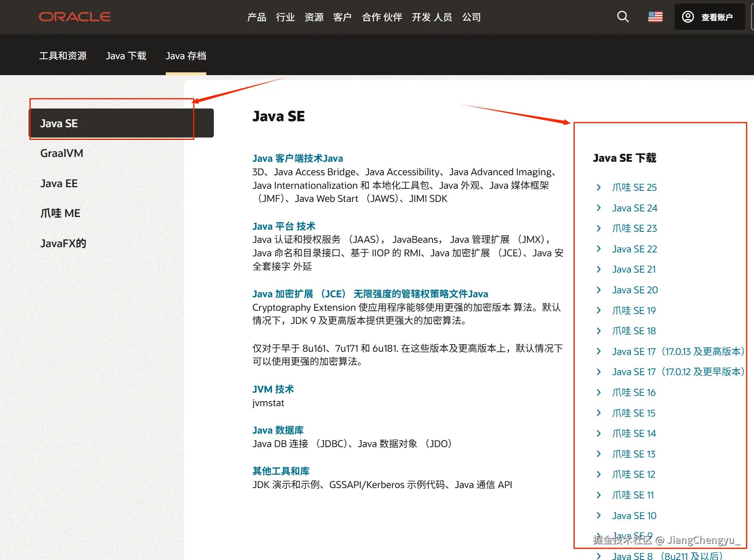754x560 pixels.
Task: Click the Java SE 下载 heading
Action: 624,158
